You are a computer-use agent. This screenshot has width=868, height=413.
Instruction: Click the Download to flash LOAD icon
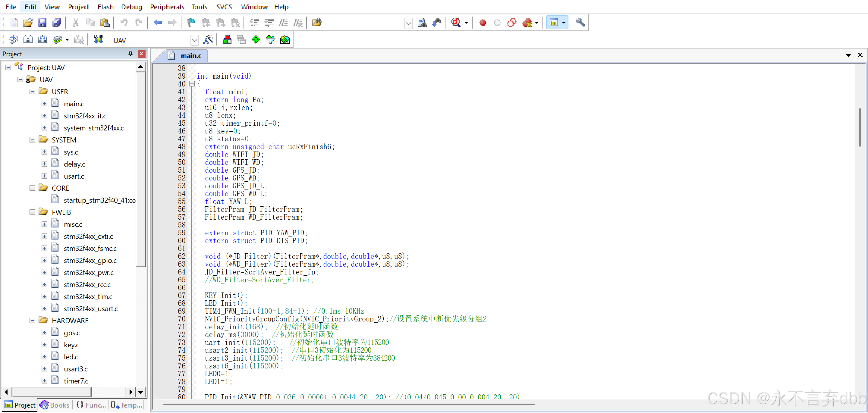point(98,40)
